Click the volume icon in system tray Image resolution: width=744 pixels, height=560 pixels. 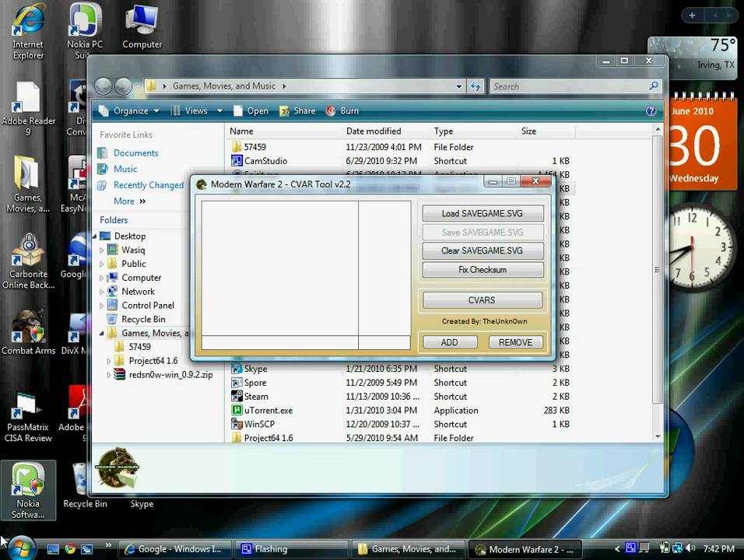(690, 548)
